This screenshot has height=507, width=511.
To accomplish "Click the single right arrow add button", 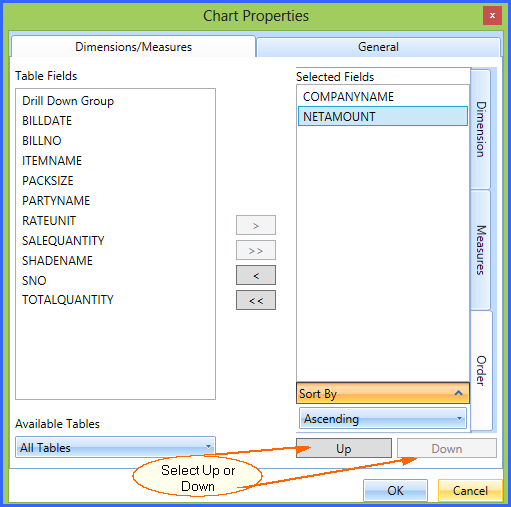I will click(256, 225).
